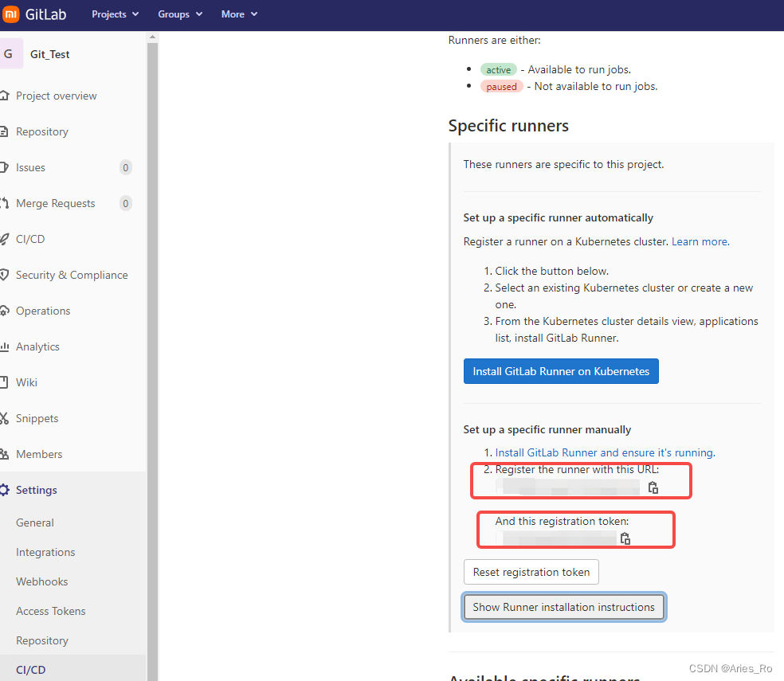Copy the registration token

[x=625, y=538]
